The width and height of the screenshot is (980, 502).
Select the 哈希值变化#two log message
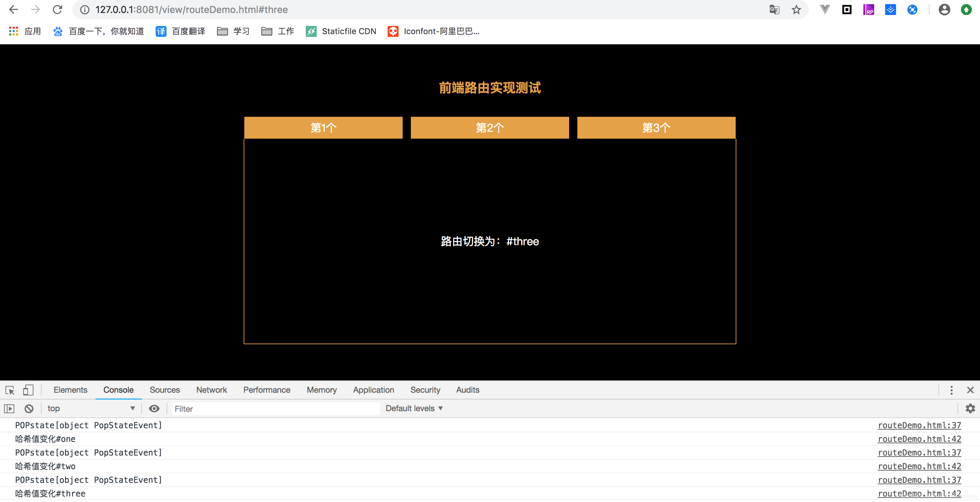(45, 466)
